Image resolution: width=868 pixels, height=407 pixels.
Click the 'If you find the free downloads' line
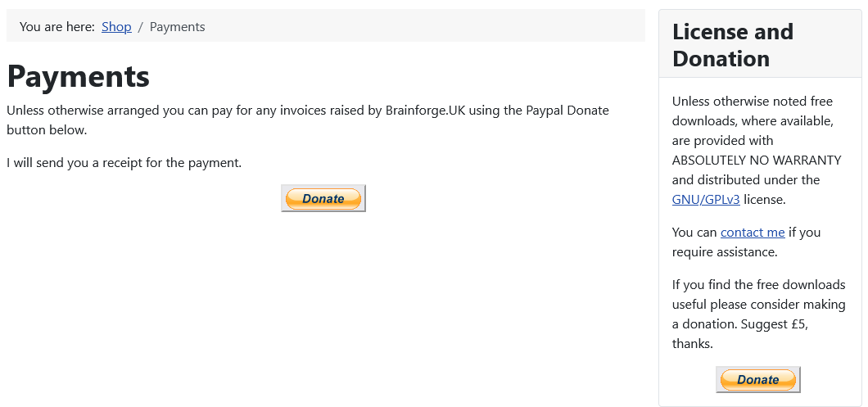(x=759, y=285)
